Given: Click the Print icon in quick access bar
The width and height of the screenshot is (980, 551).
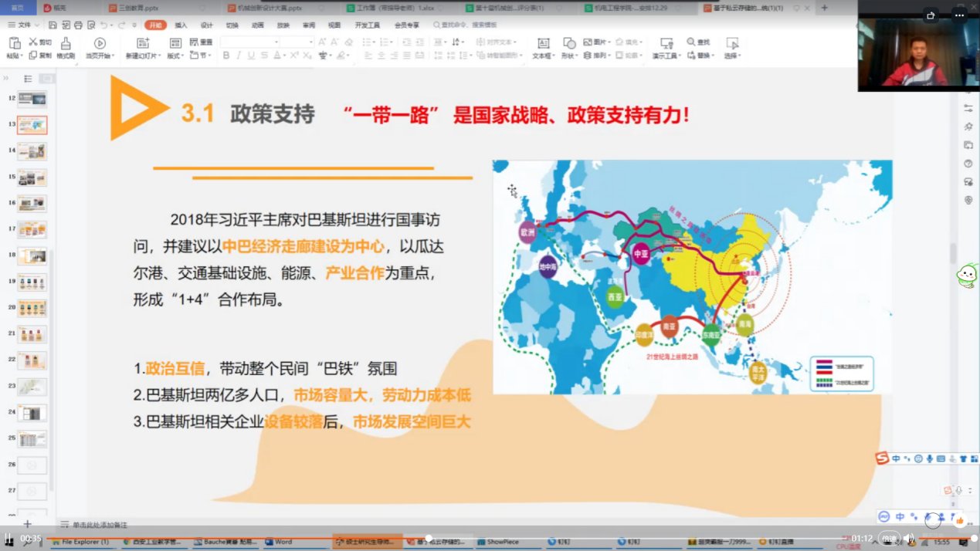Looking at the screenshot, I should pyautogui.click(x=78, y=25).
